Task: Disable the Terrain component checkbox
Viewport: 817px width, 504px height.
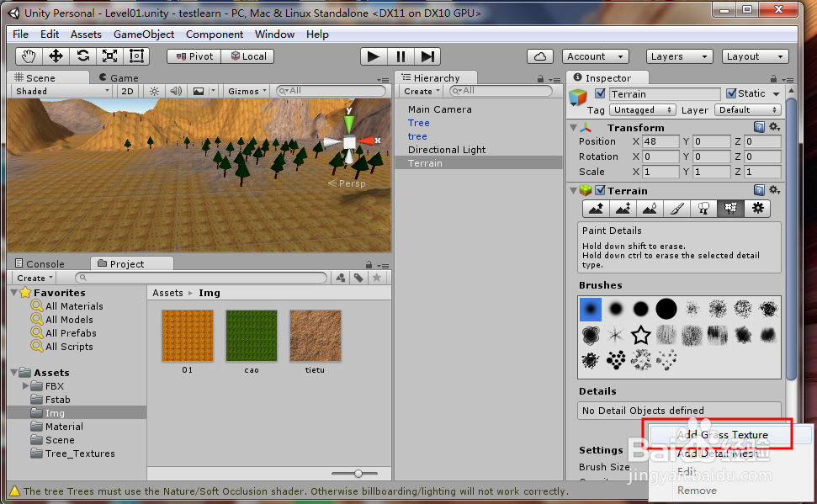Action: 600,190
